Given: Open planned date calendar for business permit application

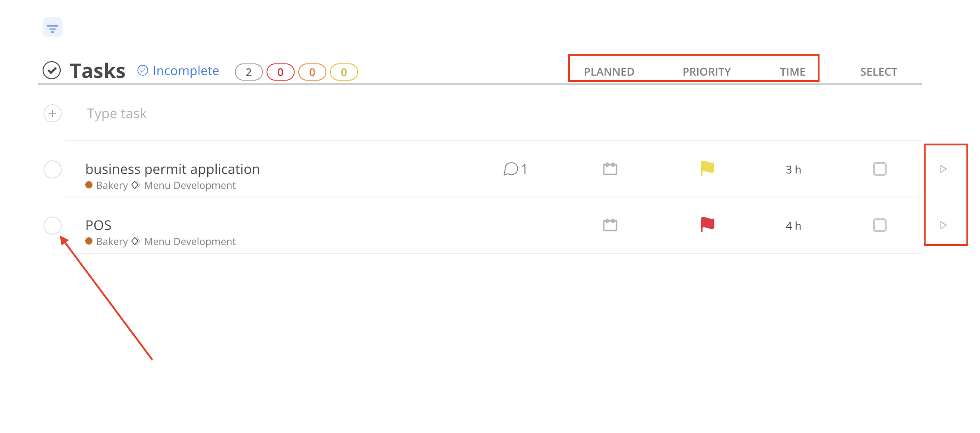Looking at the screenshot, I should coord(610,169).
